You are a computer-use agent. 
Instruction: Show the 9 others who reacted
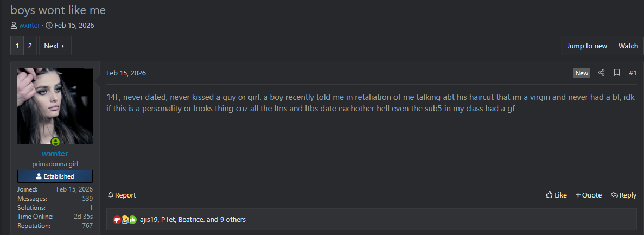pos(229,220)
